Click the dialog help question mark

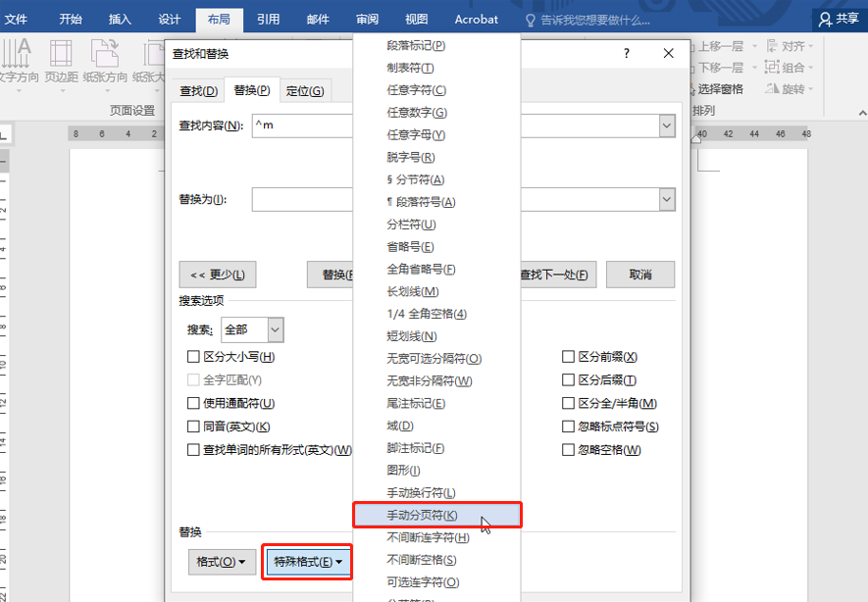pyautogui.click(x=626, y=53)
